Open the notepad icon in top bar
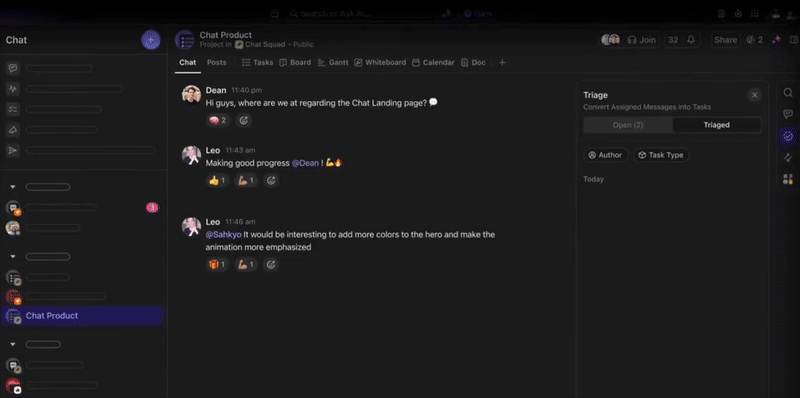This screenshot has height=398, width=800. (x=721, y=14)
